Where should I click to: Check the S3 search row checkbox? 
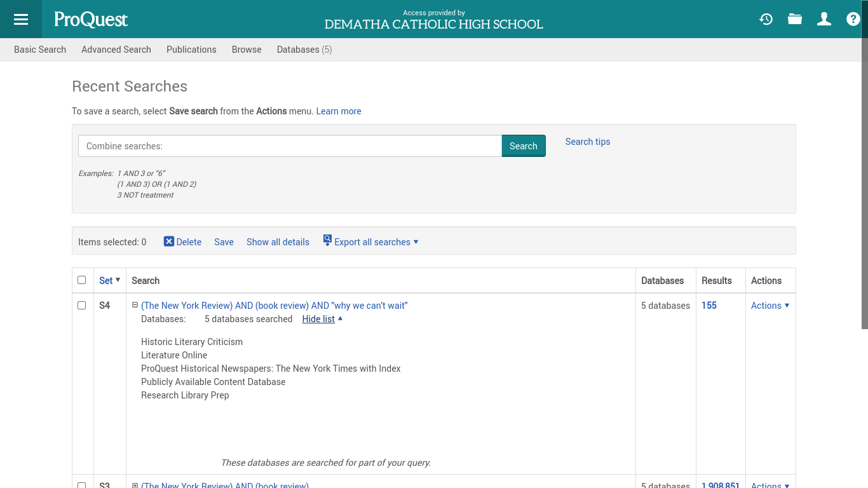pyautogui.click(x=81, y=485)
